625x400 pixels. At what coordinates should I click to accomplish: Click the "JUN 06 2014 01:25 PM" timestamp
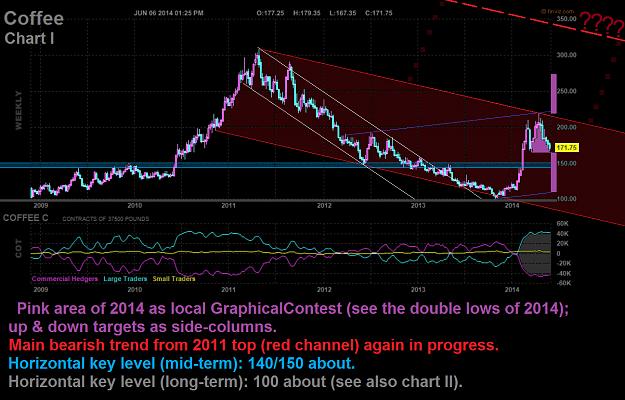pos(169,13)
